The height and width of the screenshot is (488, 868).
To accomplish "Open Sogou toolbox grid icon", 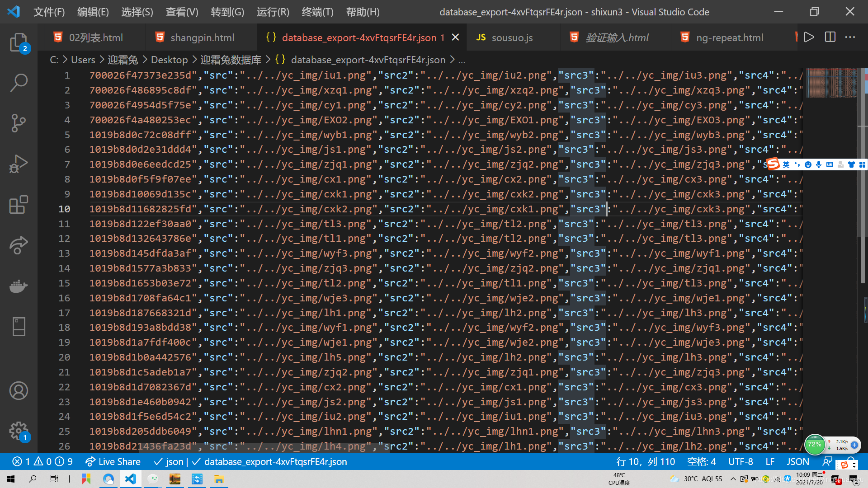I will tap(862, 164).
